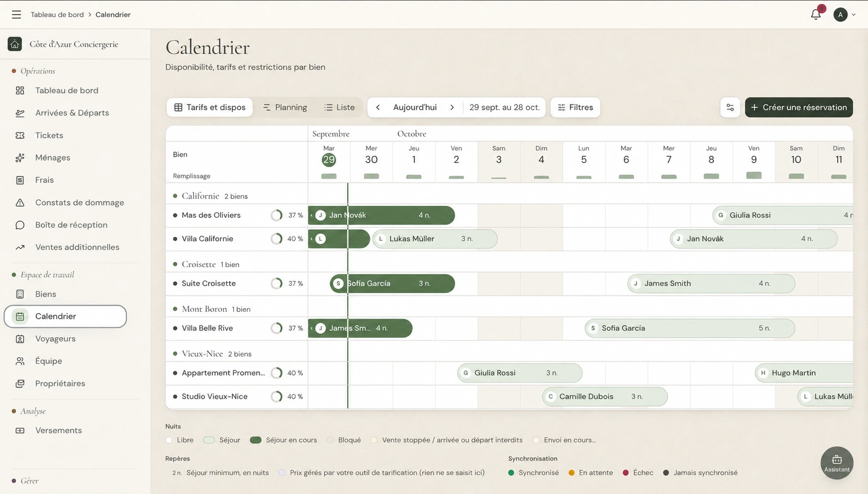Viewport: 868px width, 494px height.
Task: Collapse the Croisette group
Action: [198, 265]
